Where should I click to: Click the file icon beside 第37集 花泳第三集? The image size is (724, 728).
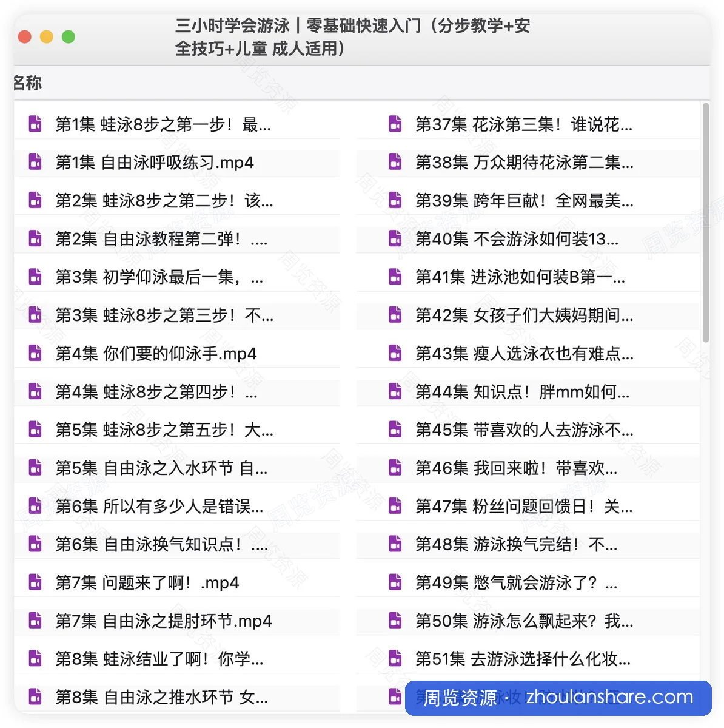[x=395, y=124]
